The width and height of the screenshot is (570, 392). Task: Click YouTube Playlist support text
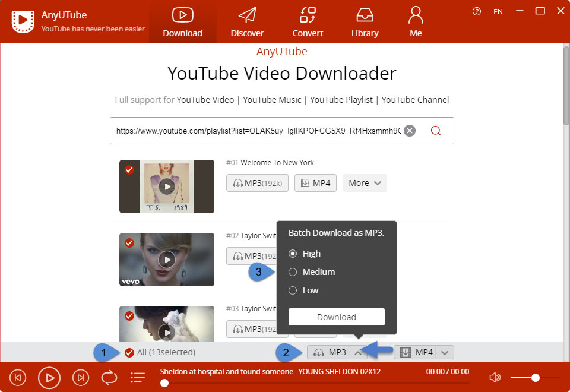[341, 100]
